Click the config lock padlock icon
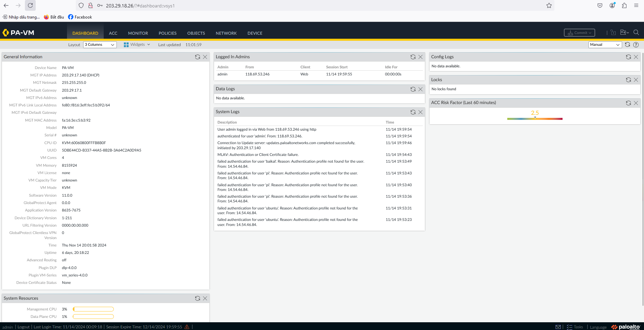The image size is (644, 330). 613,33
